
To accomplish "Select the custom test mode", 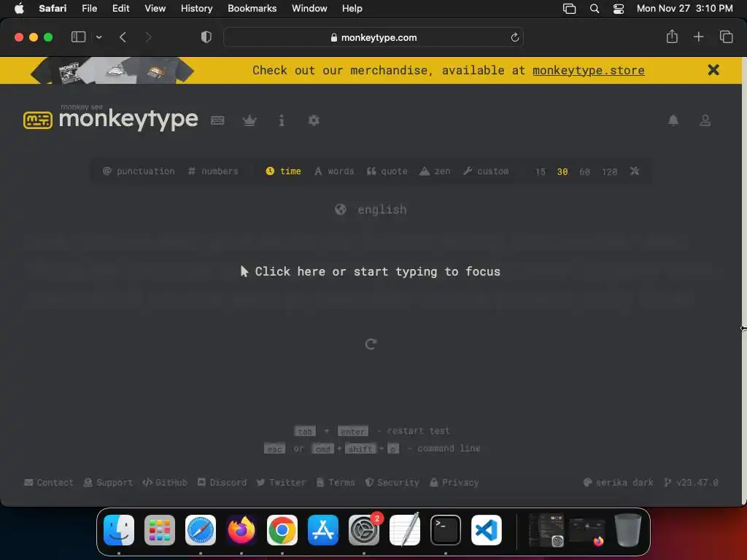I will point(486,171).
